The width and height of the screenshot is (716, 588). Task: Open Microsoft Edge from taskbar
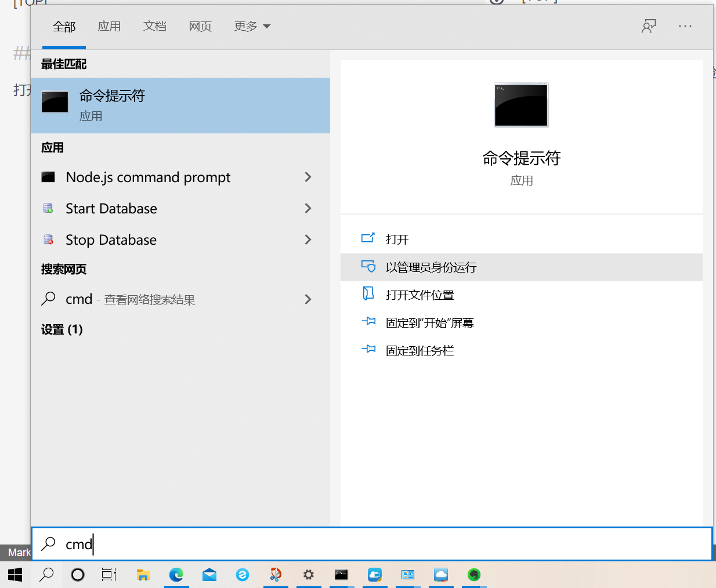click(x=176, y=575)
